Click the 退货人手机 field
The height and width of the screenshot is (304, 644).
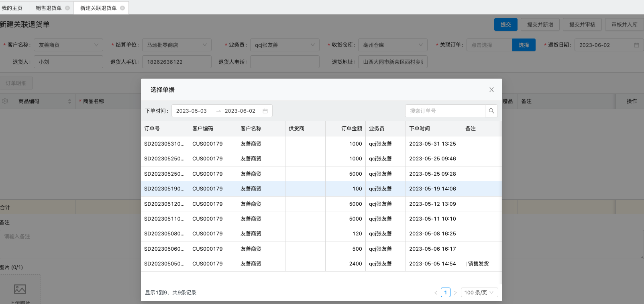click(177, 62)
